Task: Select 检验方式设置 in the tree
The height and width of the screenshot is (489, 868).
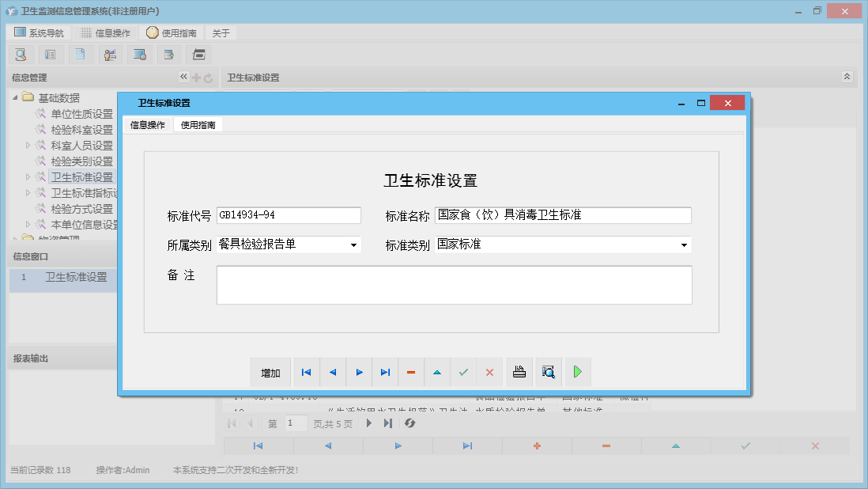Action: point(81,209)
